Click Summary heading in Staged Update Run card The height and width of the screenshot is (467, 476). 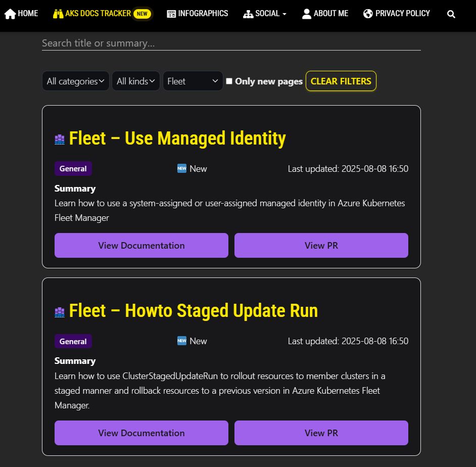pos(75,361)
